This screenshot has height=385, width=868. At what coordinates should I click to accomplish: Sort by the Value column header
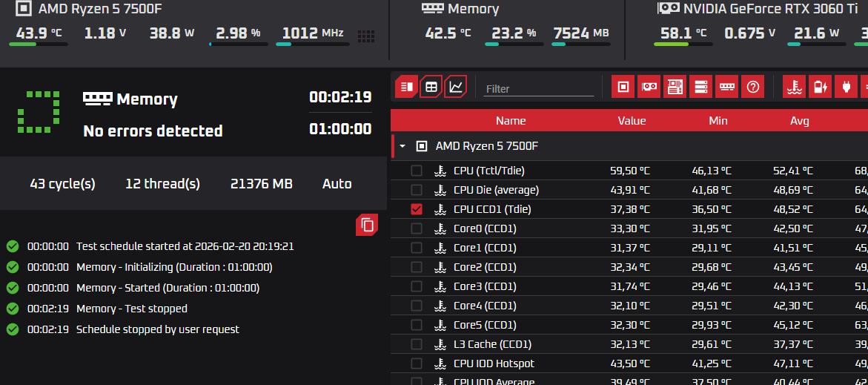(632, 121)
